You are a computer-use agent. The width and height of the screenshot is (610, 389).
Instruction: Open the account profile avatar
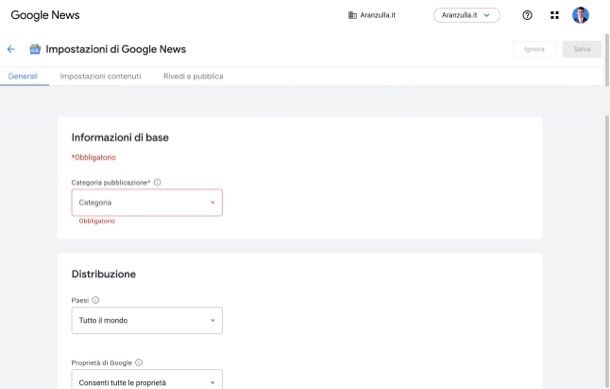(x=580, y=15)
